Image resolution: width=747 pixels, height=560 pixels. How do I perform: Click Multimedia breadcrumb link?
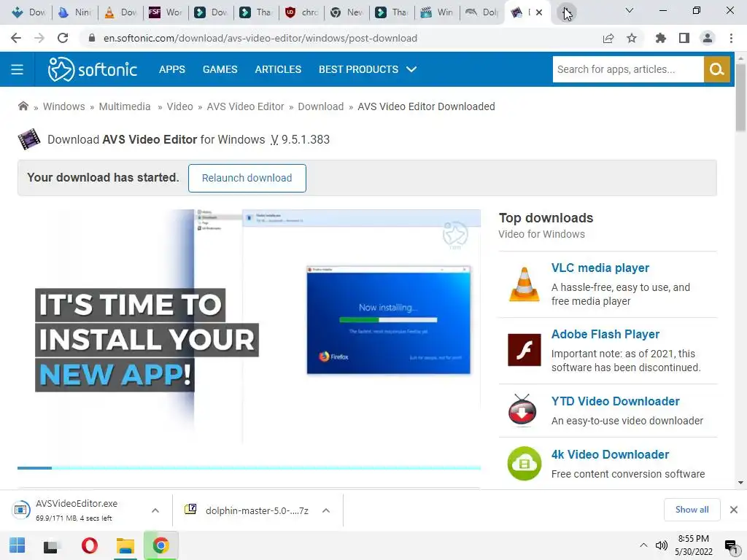(x=124, y=106)
